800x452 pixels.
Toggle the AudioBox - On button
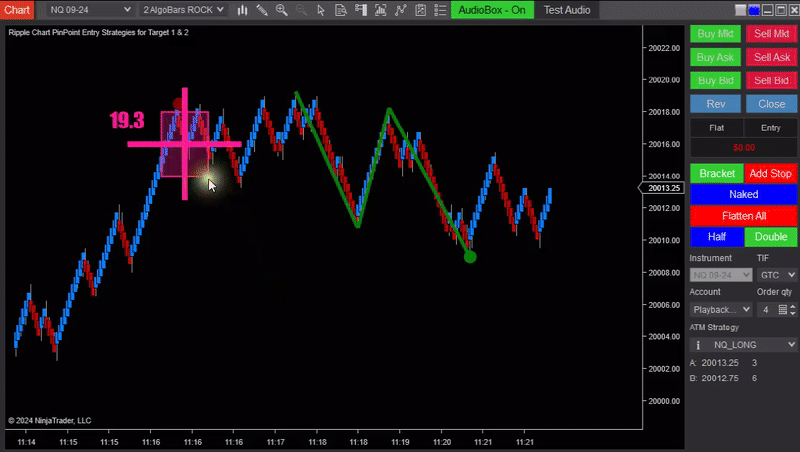click(492, 10)
